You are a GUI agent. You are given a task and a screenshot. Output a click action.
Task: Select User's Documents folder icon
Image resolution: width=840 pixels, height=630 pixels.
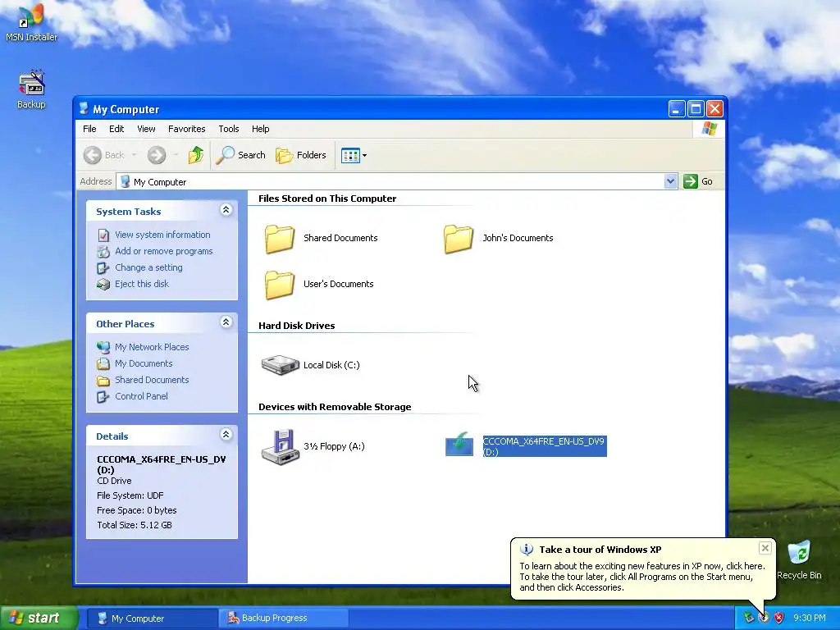pyautogui.click(x=280, y=285)
